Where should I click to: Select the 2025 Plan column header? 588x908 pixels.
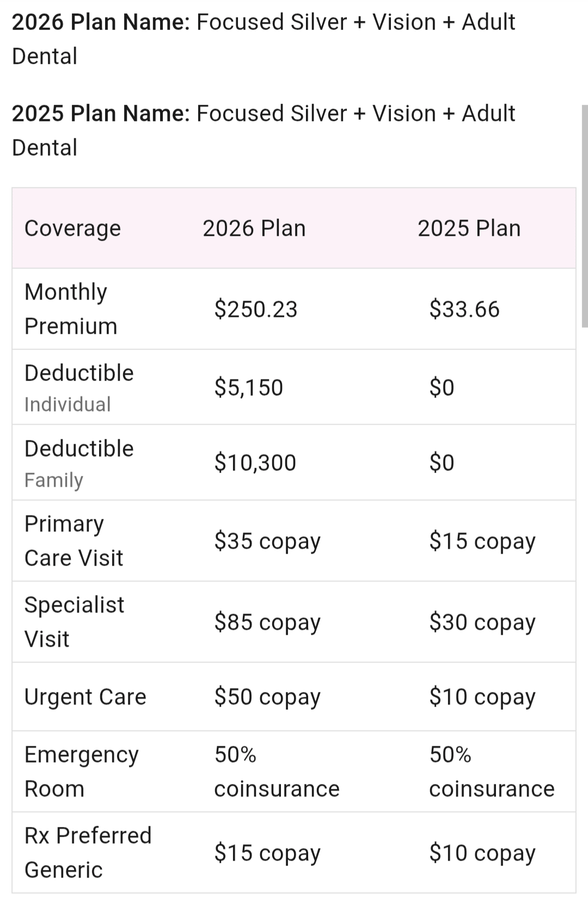(x=469, y=229)
